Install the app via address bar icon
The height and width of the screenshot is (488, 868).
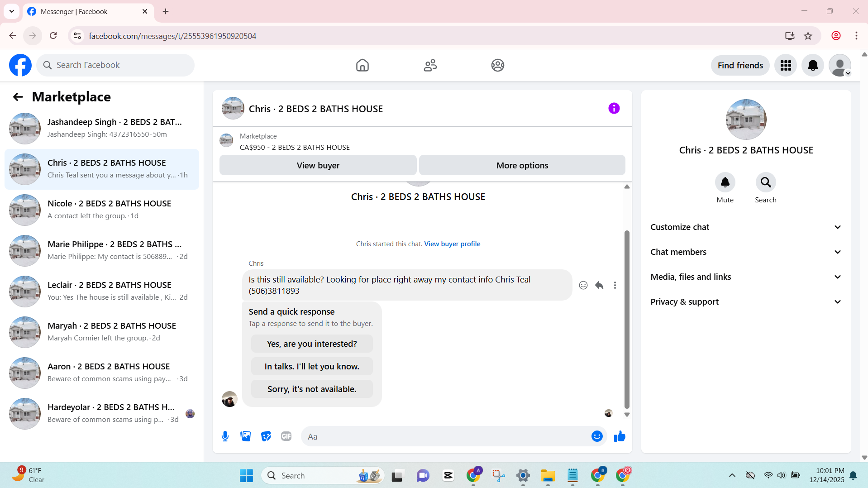790,36
